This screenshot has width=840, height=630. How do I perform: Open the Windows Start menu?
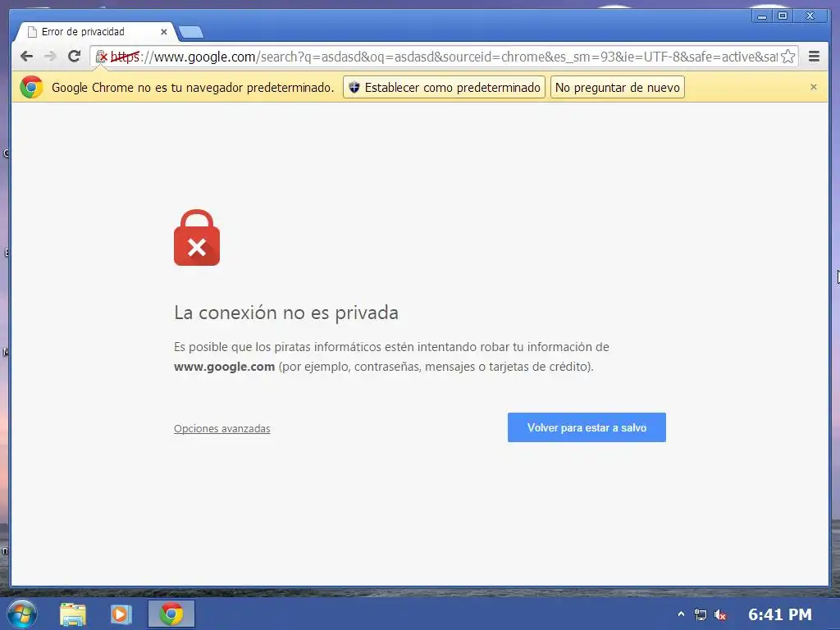(x=22, y=614)
